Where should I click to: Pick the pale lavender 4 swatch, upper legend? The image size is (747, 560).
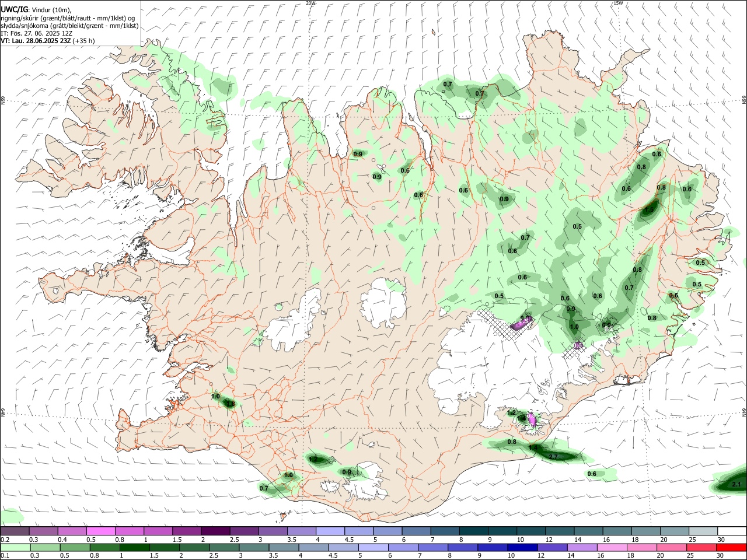[329, 531]
